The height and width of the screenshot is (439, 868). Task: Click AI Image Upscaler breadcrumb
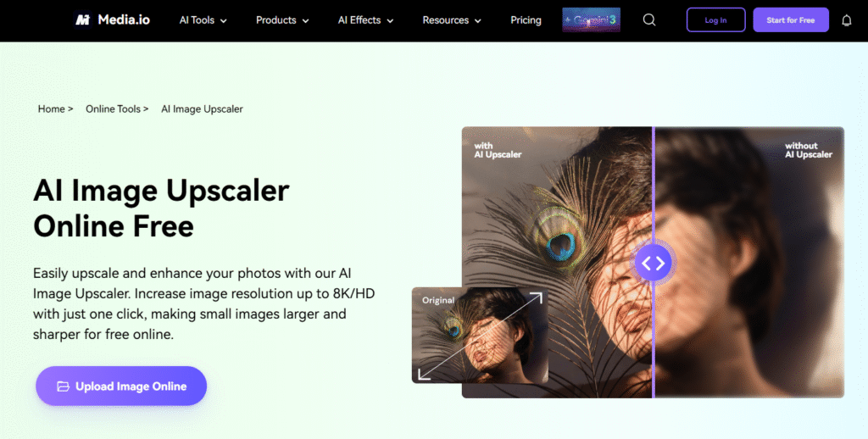(202, 109)
